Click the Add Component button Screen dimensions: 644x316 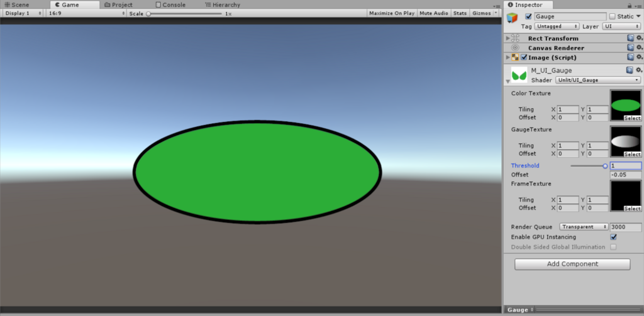coord(572,264)
